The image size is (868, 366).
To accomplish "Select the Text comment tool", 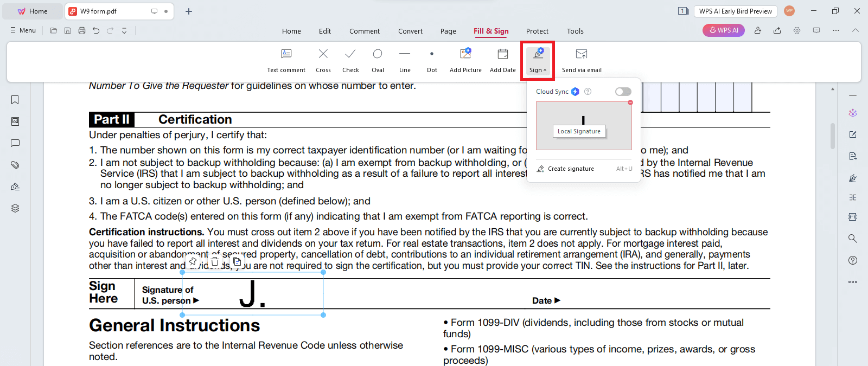I will coord(286,60).
